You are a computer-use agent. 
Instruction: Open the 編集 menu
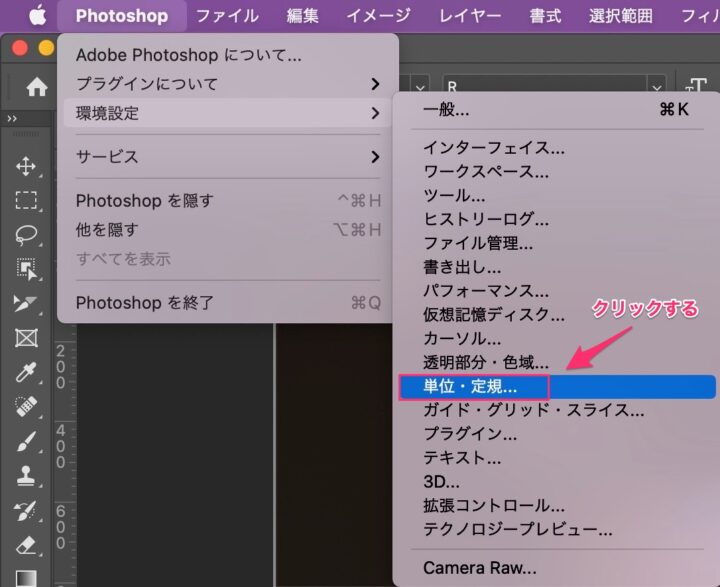tap(303, 16)
